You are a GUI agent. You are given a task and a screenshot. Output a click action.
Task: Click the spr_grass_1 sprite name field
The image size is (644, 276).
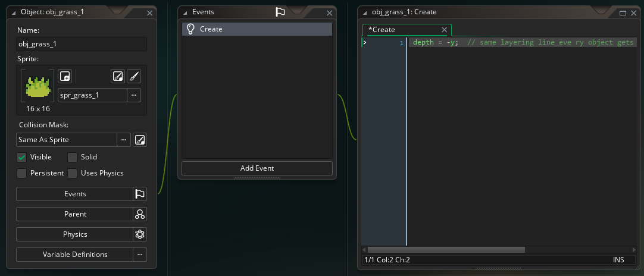92,95
